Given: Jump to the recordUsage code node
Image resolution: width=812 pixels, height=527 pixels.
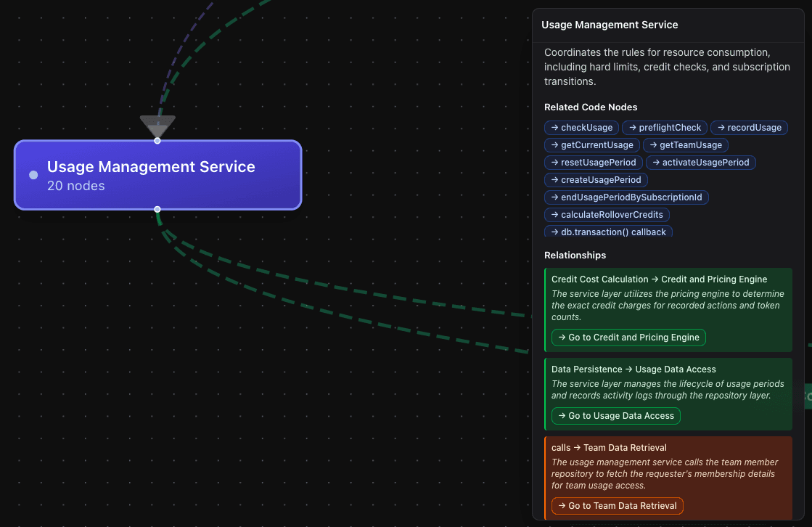Looking at the screenshot, I should click(749, 128).
